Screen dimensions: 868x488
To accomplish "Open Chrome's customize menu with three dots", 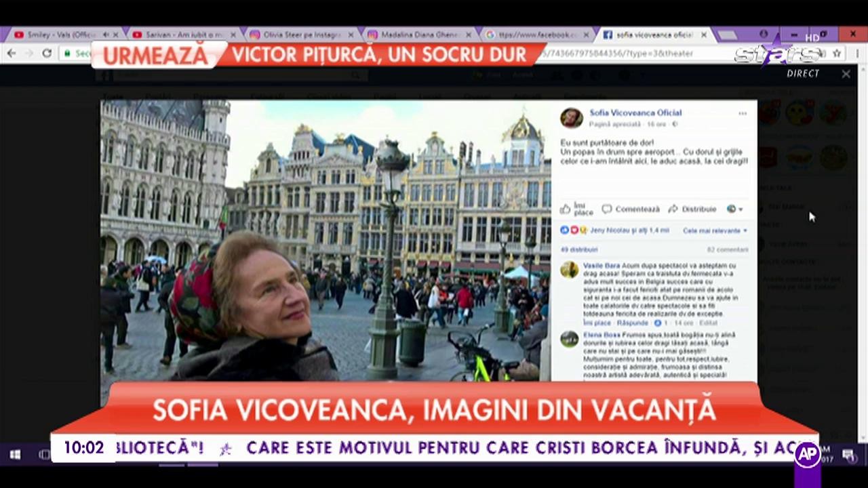I will pos(858,53).
